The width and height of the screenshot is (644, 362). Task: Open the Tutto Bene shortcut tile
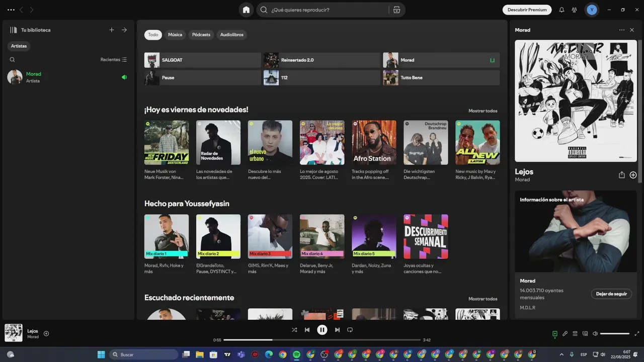coord(441,77)
